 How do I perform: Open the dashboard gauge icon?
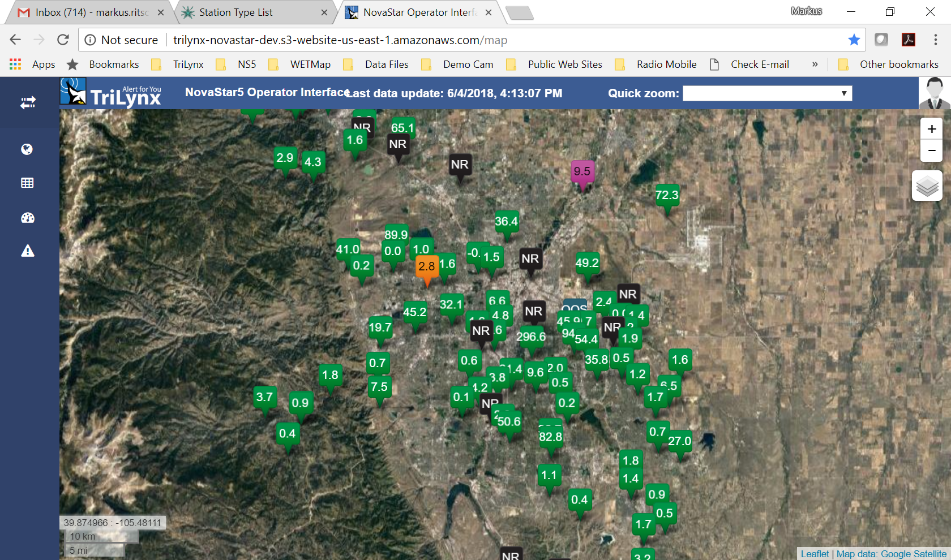pos(27,218)
